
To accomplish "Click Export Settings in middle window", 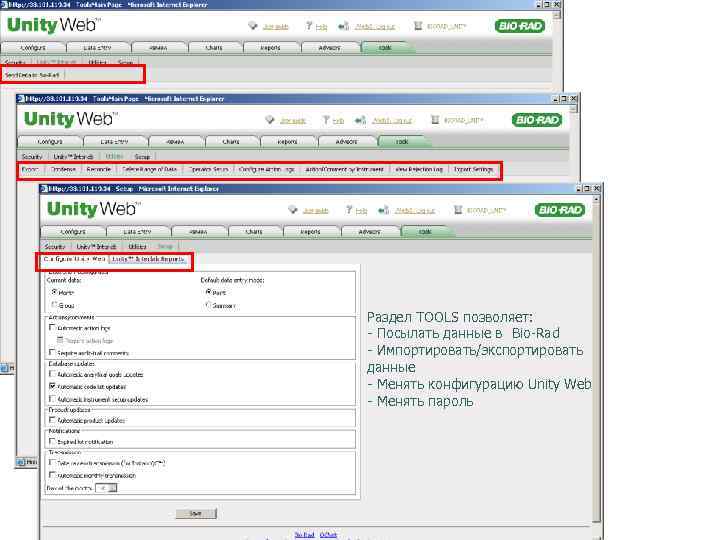I will pyautogui.click(x=473, y=169).
